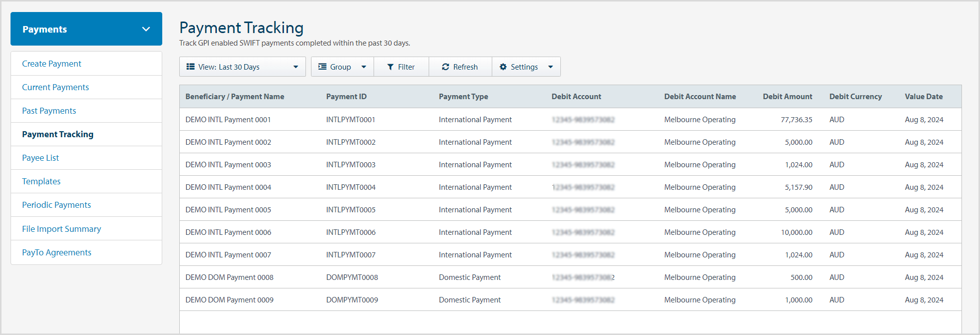Click the Refresh arrows icon
The image size is (980, 335).
(x=445, y=67)
